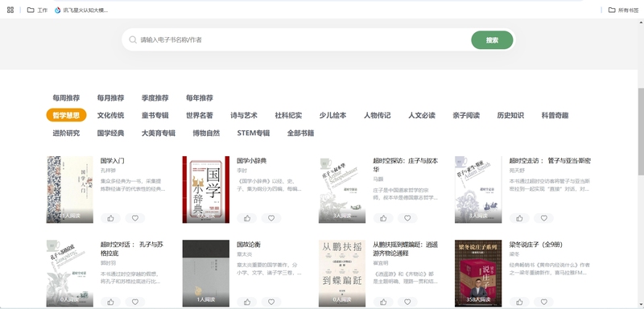Viewport: 644px width, 309px height.
Task: Like 梁冬说庄子 with thumbs-up
Action: point(519,302)
